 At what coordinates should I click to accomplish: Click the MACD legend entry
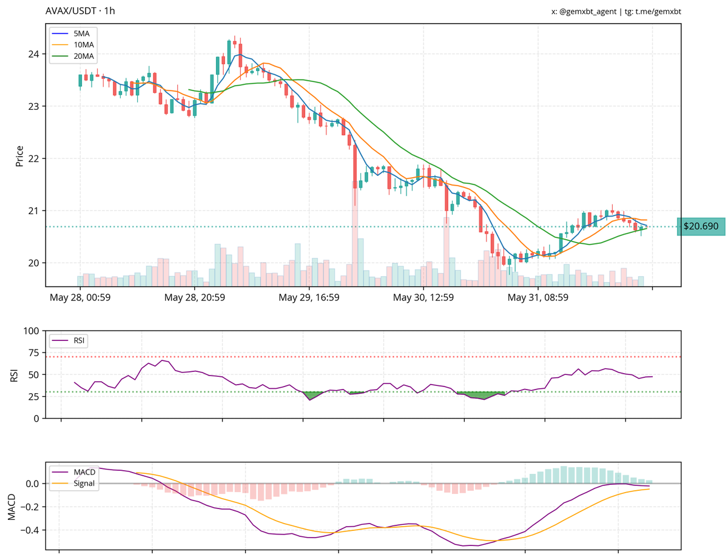pos(73,472)
